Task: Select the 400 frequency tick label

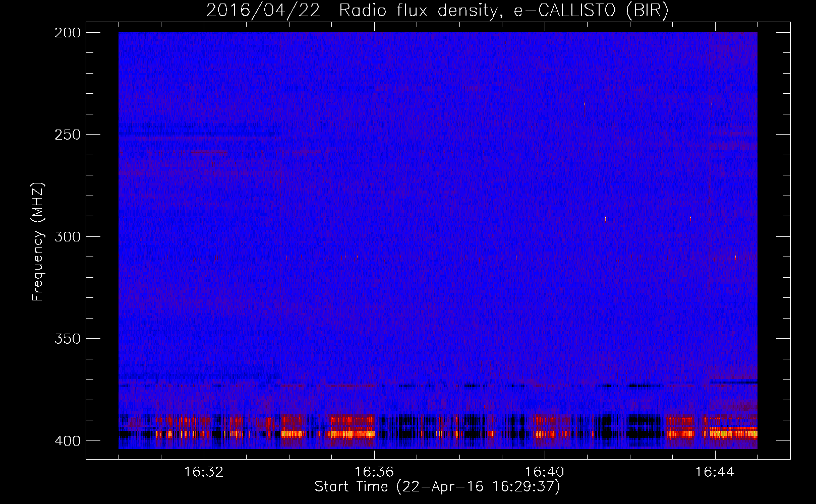Action: click(68, 441)
